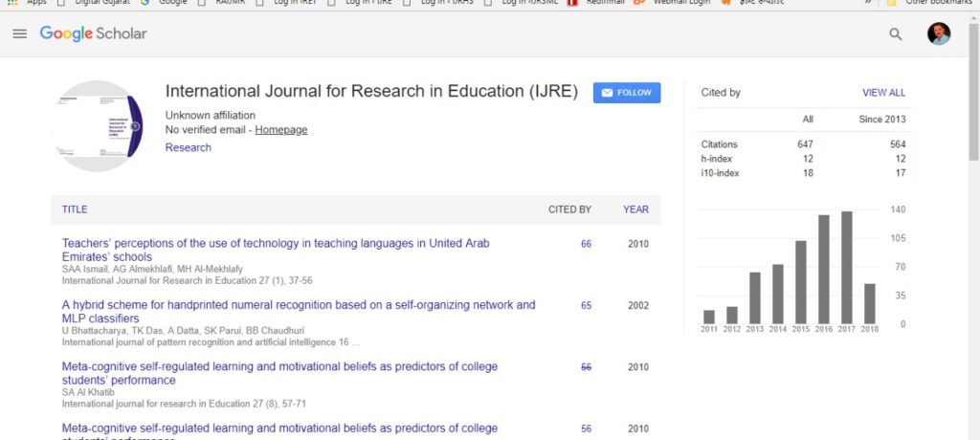Screen dimensions: 980x440
Task: View the 66 citations of the first article
Action: click(586, 244)
